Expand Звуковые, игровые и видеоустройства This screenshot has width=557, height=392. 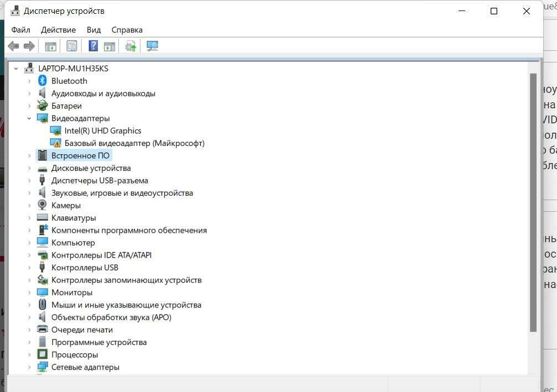29,193
